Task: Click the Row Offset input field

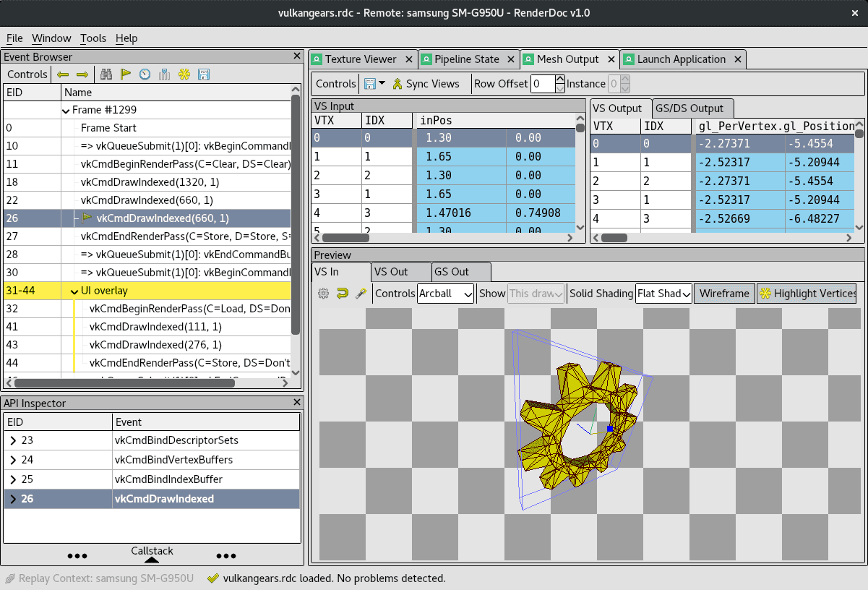Action: pyautogui.click(x=543, y=84)
